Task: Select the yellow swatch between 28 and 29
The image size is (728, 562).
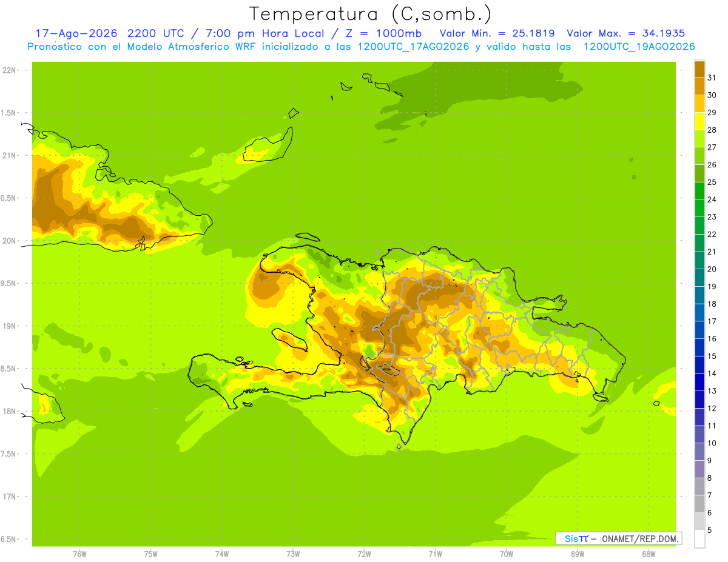Action: (699, 121)
